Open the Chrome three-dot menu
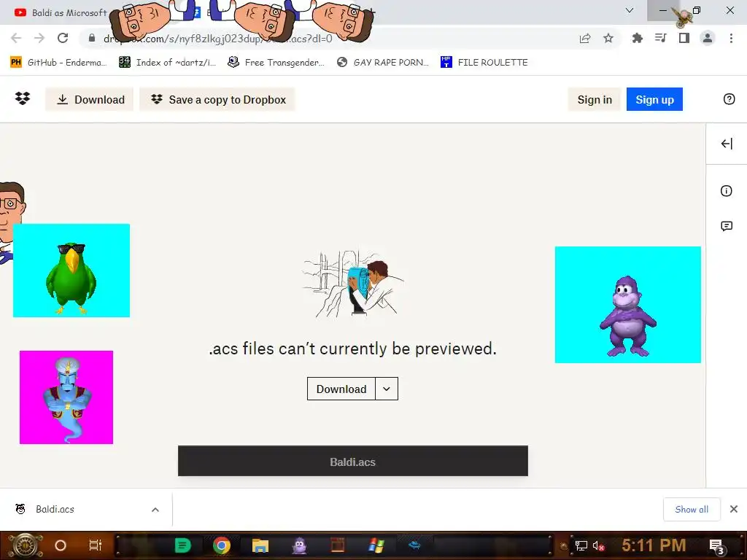747x560 pixels. click(x=731, y=38)
